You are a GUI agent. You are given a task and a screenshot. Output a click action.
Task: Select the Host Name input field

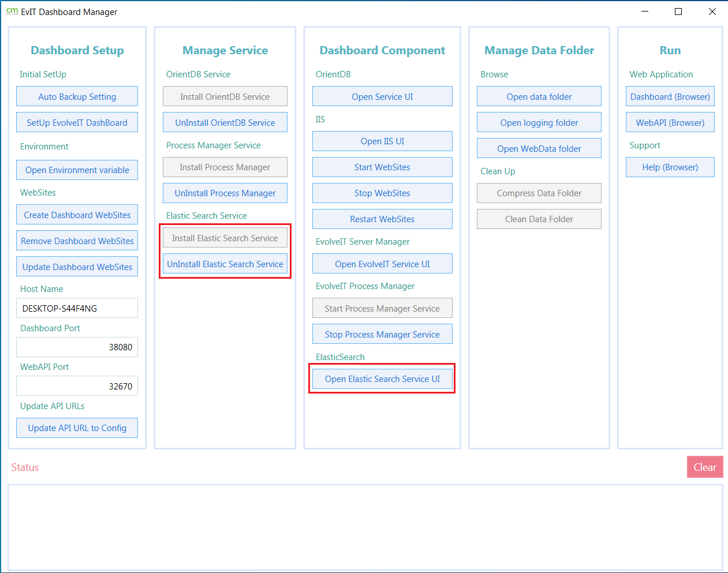click(x=77, y=308)
